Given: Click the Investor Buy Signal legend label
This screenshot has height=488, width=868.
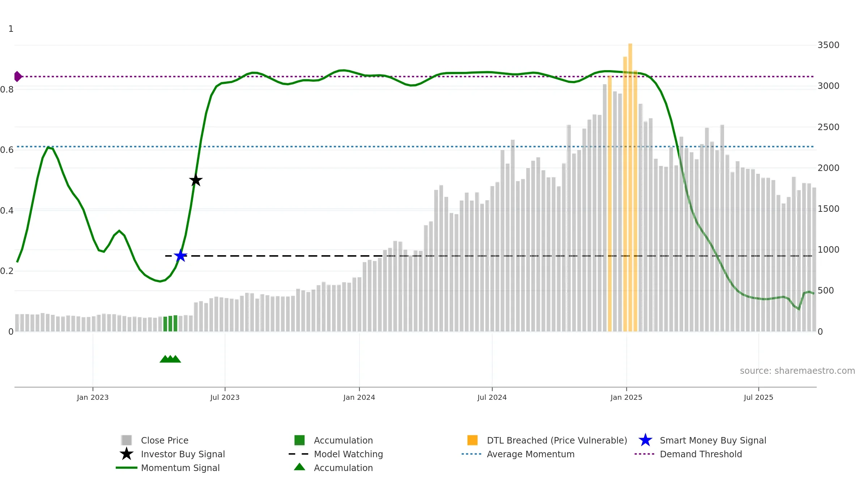Looking at the screenshot, I should (x=183, y=454).
